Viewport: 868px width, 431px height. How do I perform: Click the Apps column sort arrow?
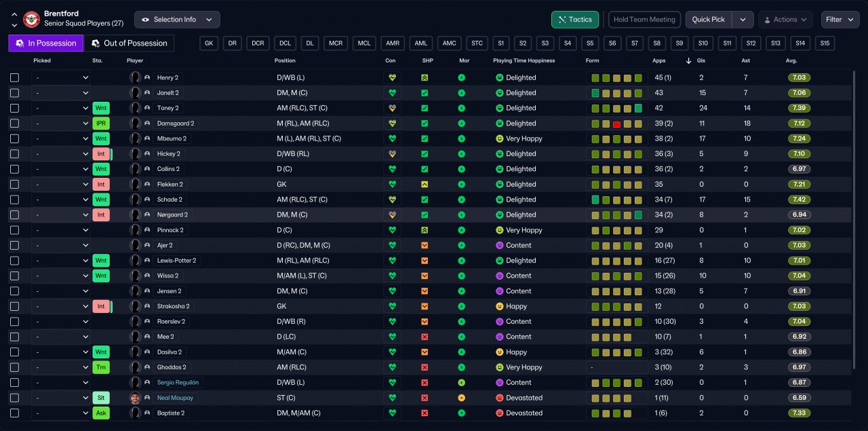coord(689,61)
